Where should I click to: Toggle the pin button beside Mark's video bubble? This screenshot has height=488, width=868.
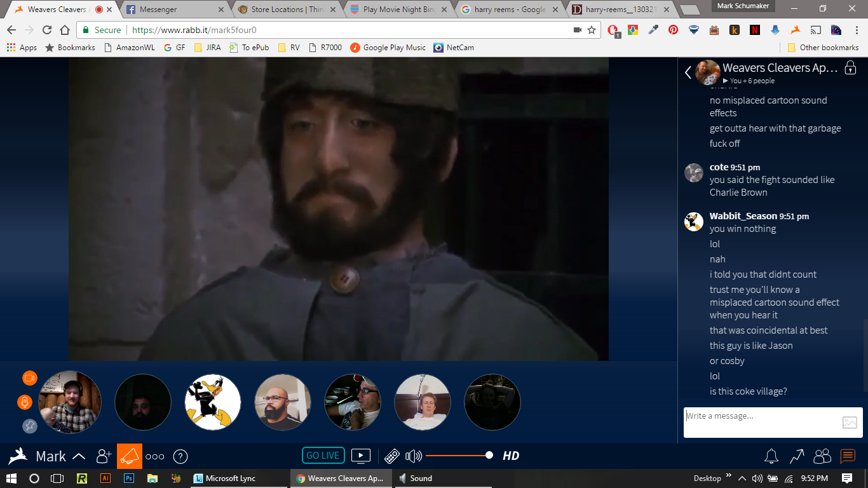[30, 426]
